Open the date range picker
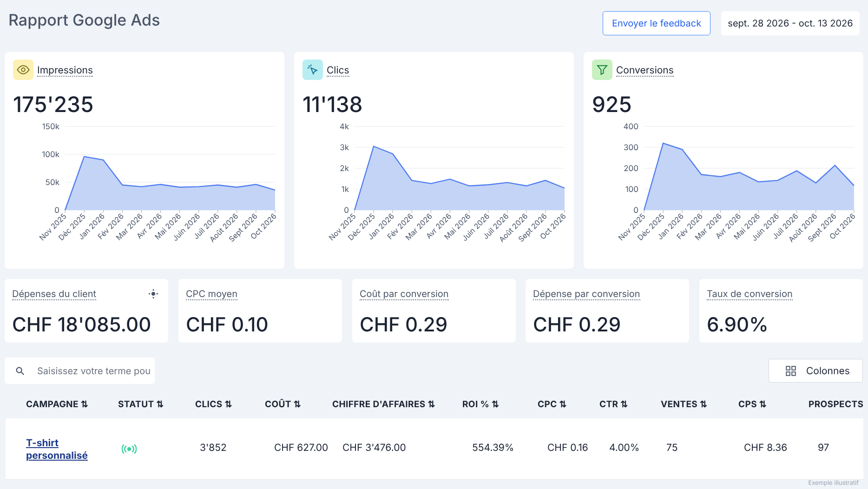 (x=790, y=23)
